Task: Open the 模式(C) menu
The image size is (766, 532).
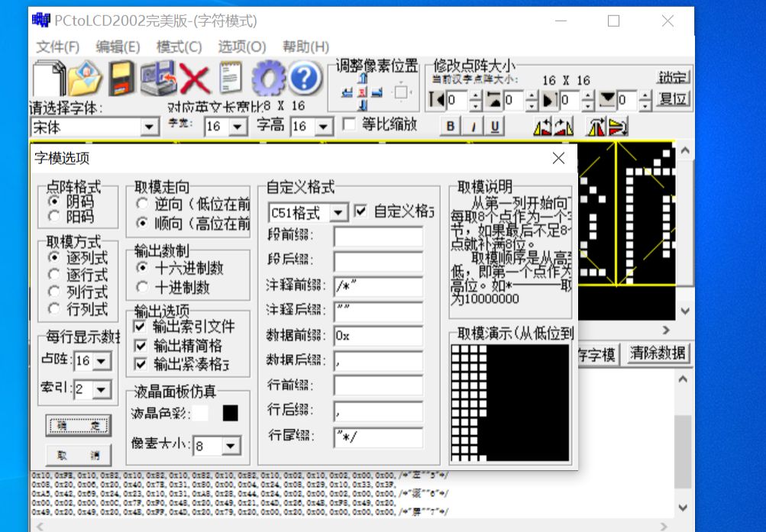Action: coord(179,47)
